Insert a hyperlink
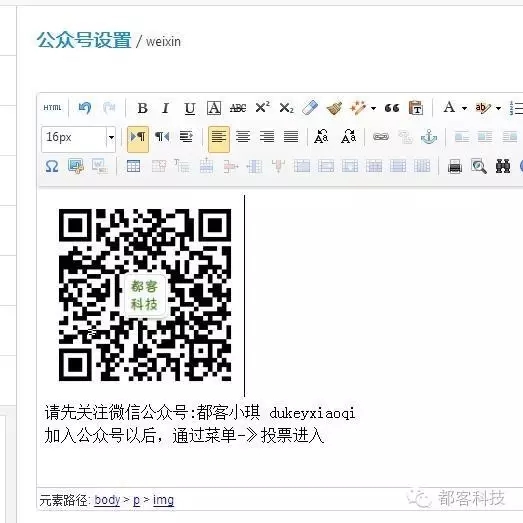 coord(381,137)
